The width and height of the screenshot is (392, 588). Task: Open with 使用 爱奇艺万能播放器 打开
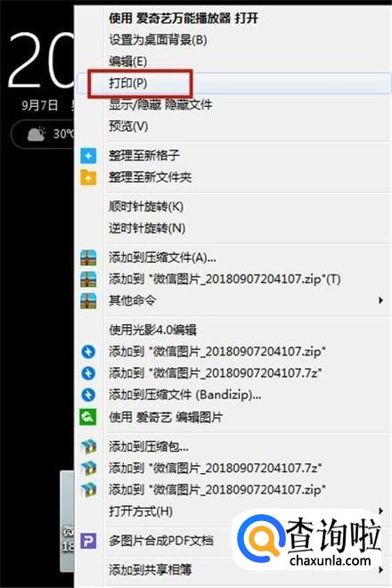coord(184,18)
